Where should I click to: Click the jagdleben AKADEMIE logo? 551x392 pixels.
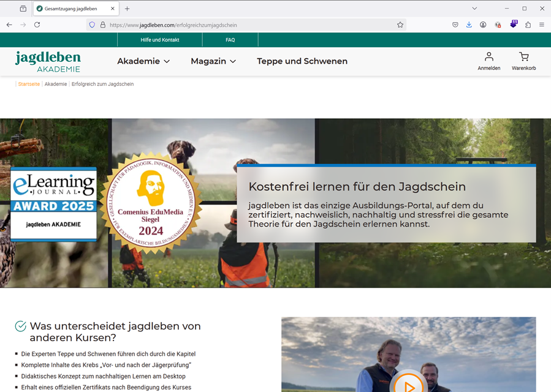[x=47, y=61]
